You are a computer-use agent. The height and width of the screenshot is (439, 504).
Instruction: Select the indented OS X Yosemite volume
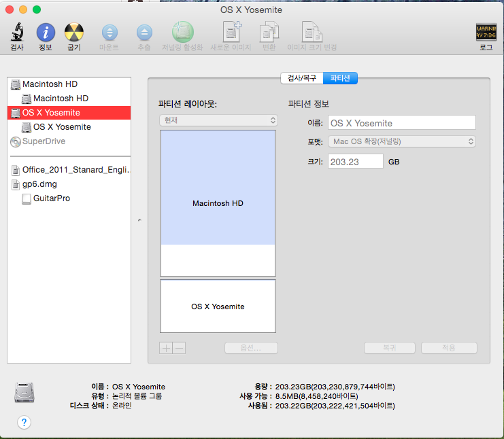pyautogui.click(x=69, y=127)
